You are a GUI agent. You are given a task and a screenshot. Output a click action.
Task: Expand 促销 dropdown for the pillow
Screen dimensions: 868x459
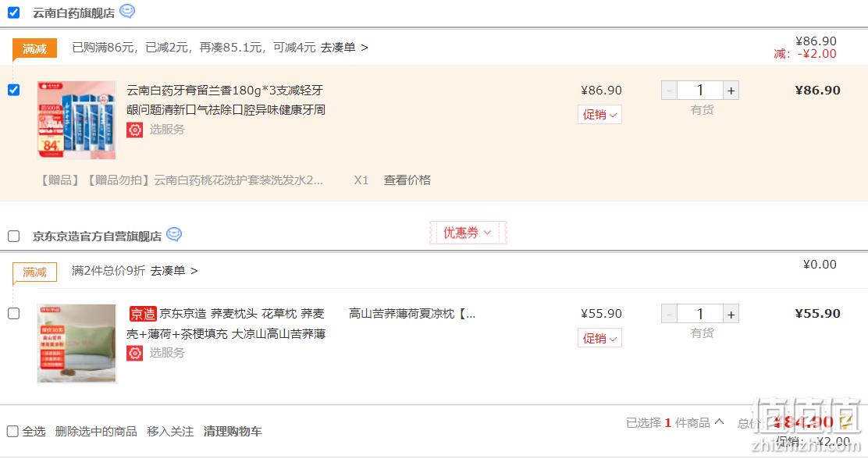click(x=599, y=338)
